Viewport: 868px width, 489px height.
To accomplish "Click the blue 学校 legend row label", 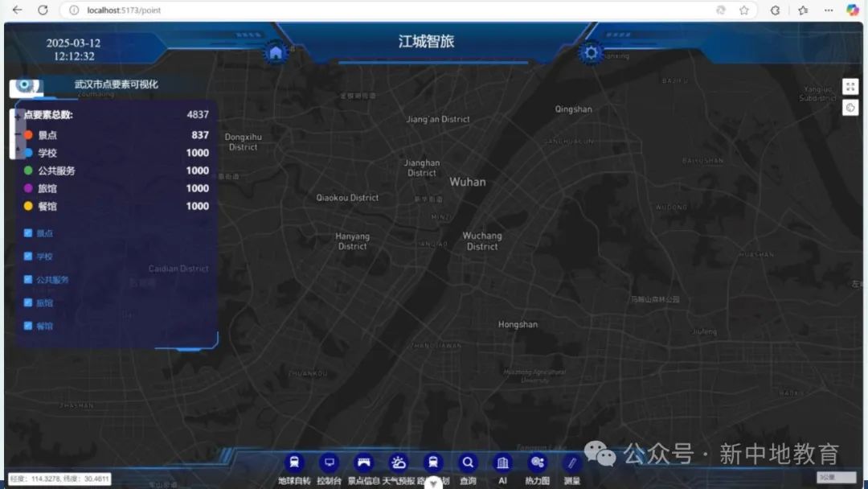I will pos(47,153).
